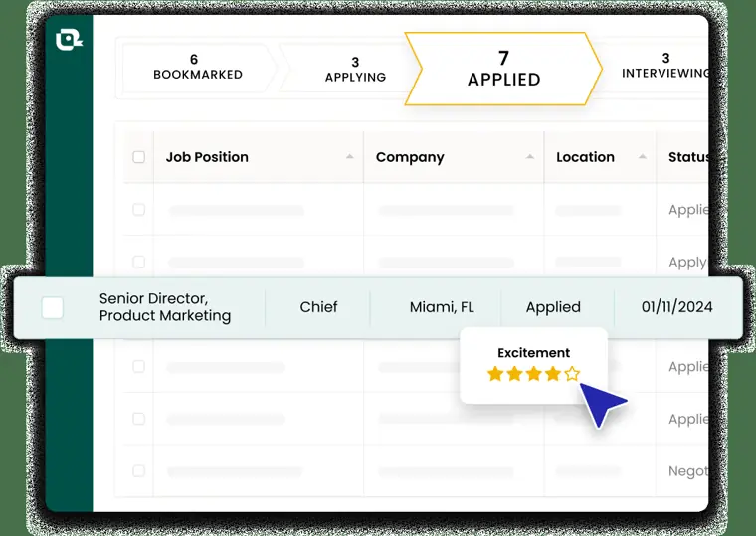This screenshot has height=536, width=756.
Task: Click the Chief company cell
Action: (318, 307)
